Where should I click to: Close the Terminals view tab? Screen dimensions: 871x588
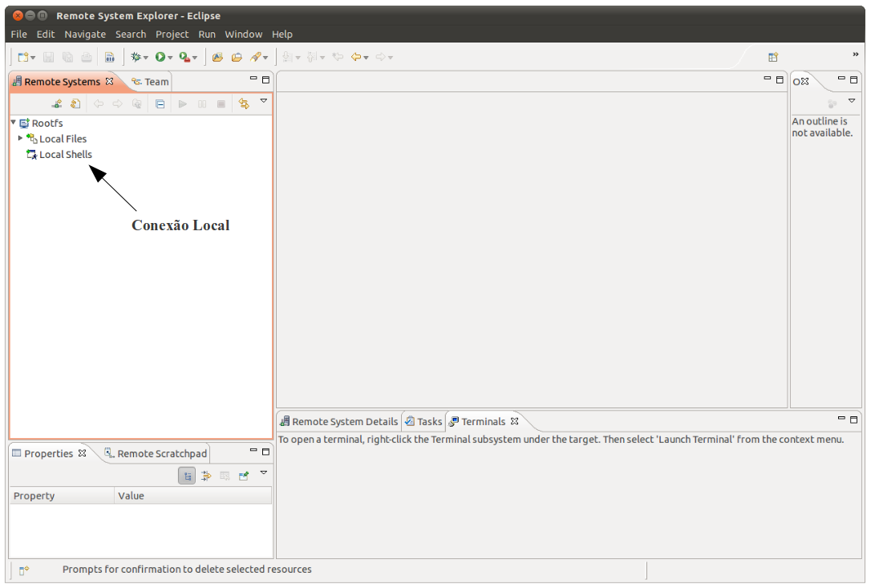click(514, 421)
